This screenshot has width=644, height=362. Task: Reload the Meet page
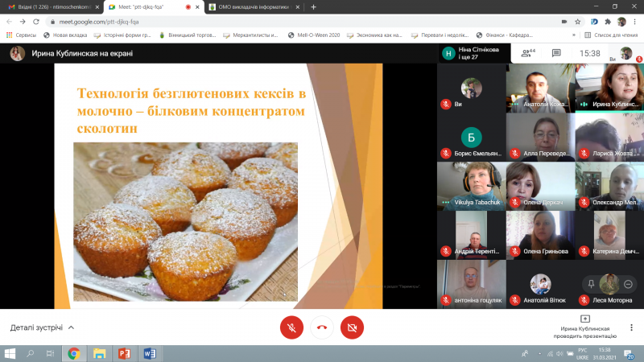click(x=36, y=22)
